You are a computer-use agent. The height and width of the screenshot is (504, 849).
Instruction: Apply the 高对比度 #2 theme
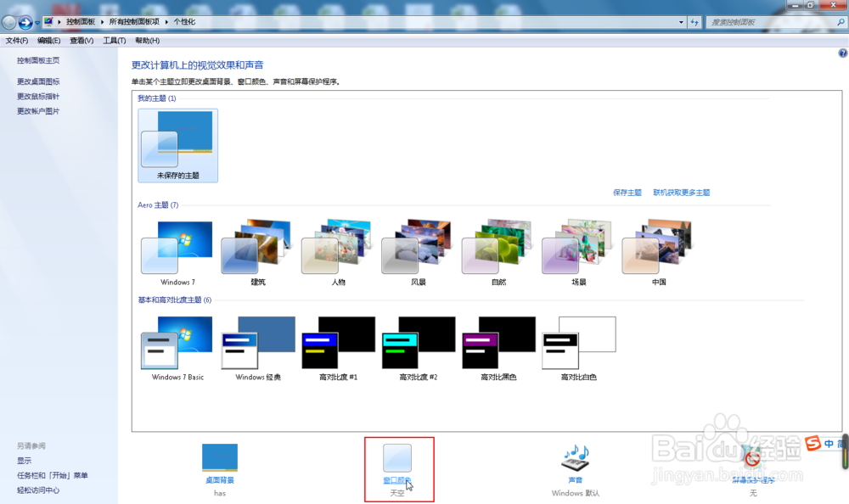[x=418, y=349]
